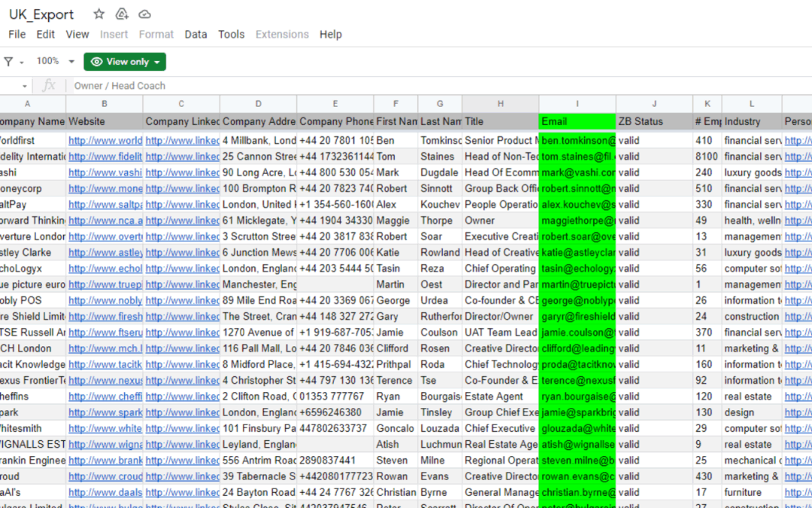The height and width of the screenshot is (508, 812).
Task: Star the UK_Export document
Action: pyautogui.click(x=98, y=14)
